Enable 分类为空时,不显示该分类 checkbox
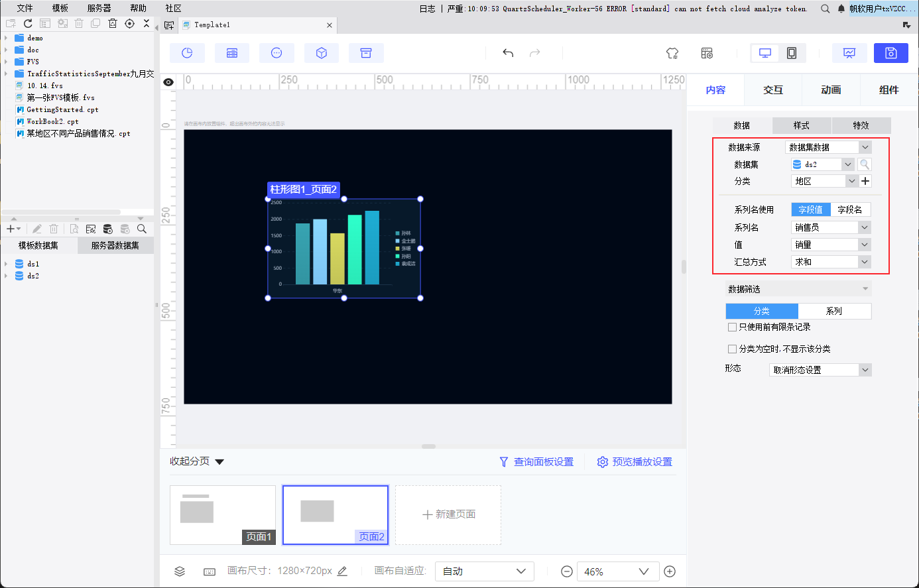The width and height of the screenshot is (919, 588). [732, 349]
